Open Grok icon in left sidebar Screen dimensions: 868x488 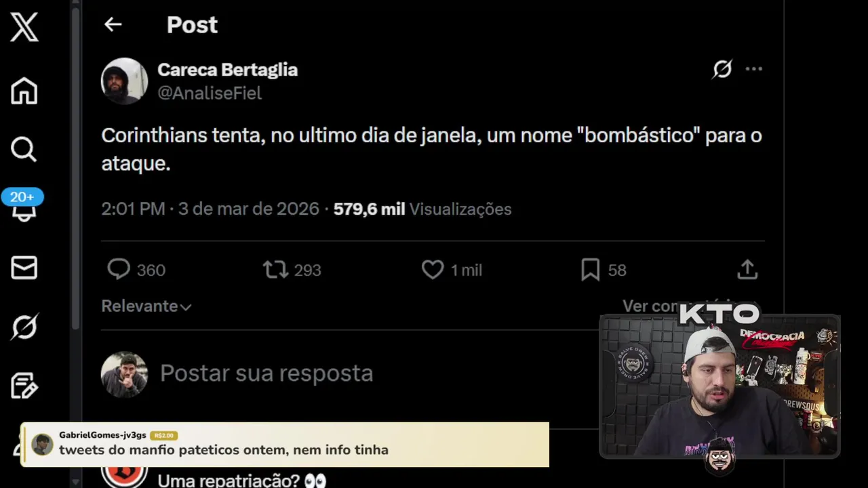click(24, 327)
